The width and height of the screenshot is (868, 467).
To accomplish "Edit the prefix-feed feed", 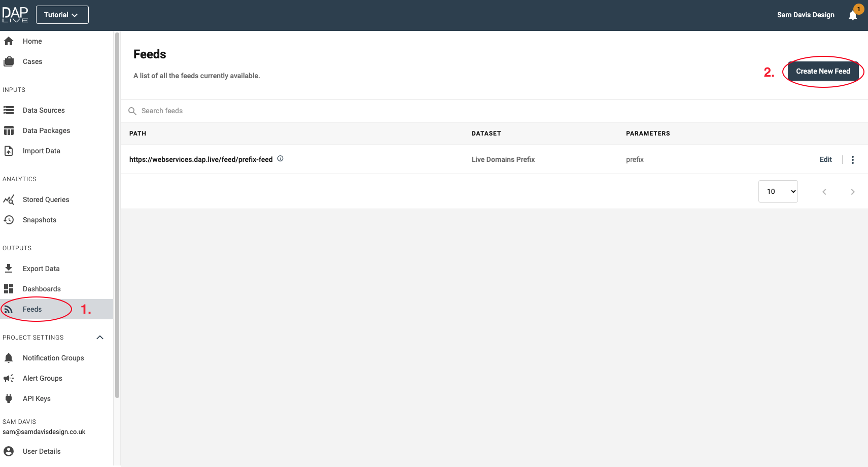I will (826, 159).
